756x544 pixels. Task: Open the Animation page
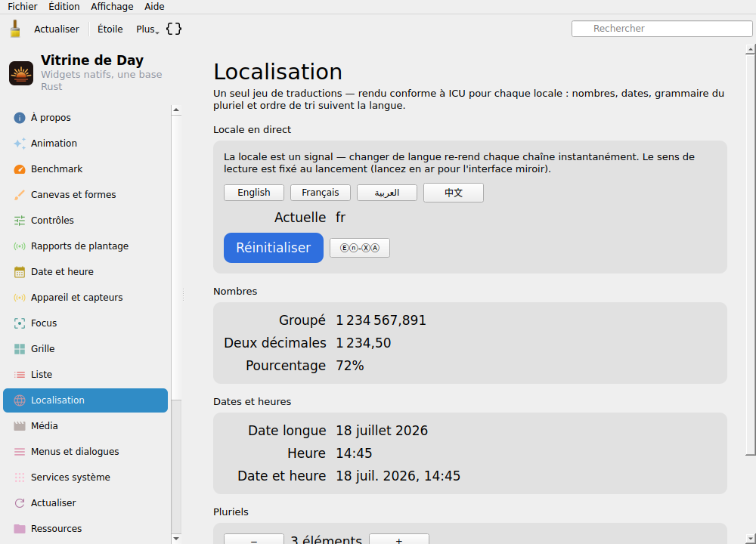click(x=85, y=143)
